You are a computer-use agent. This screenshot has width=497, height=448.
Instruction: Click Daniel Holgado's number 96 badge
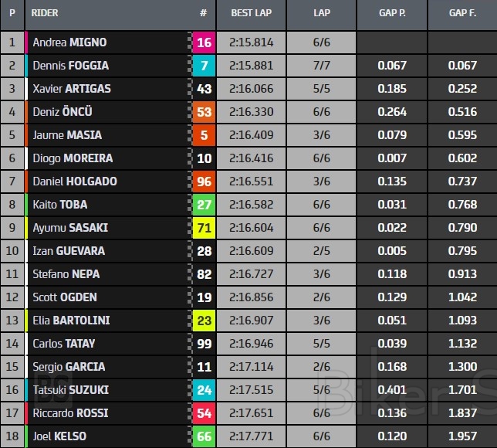tap(204, 182)
